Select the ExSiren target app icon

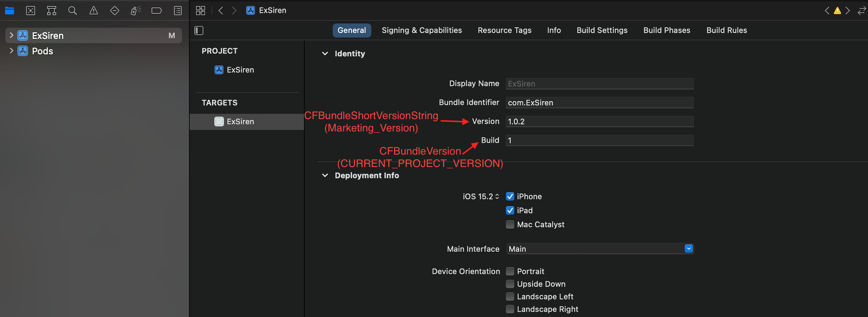tap(219, 121)
